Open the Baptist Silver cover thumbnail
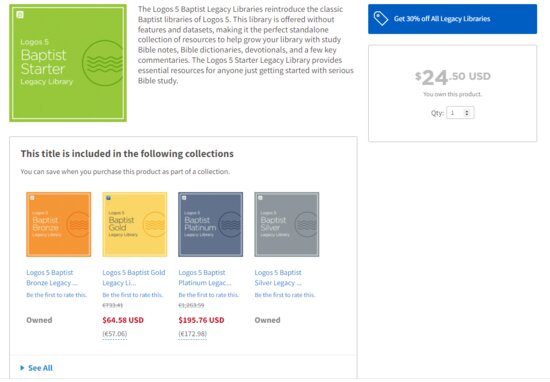 (287, 224)
